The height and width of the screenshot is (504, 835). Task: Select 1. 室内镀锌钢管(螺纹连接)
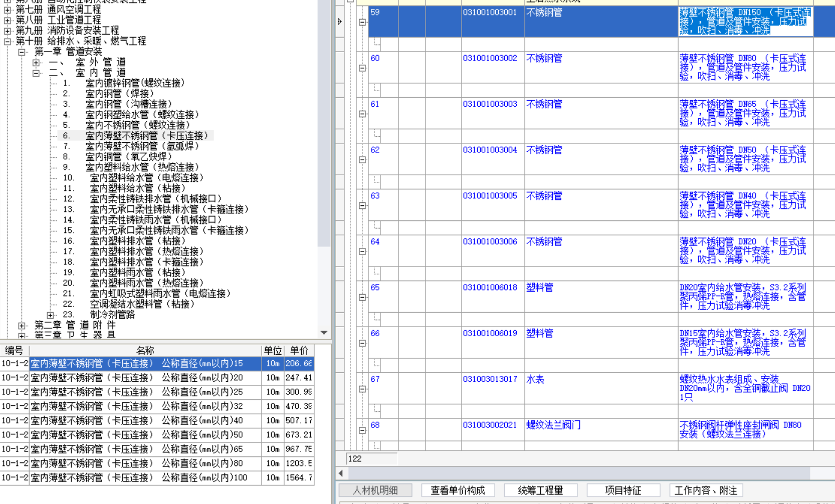(x=124, y=83)
